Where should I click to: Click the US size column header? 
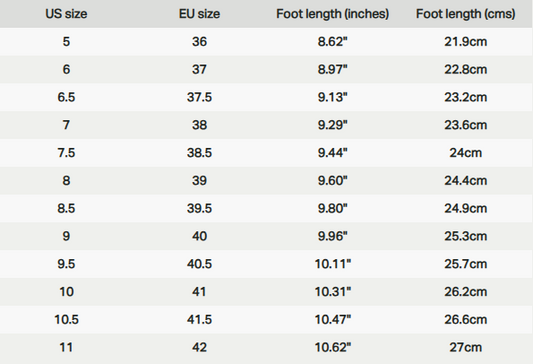coord(66,14)
